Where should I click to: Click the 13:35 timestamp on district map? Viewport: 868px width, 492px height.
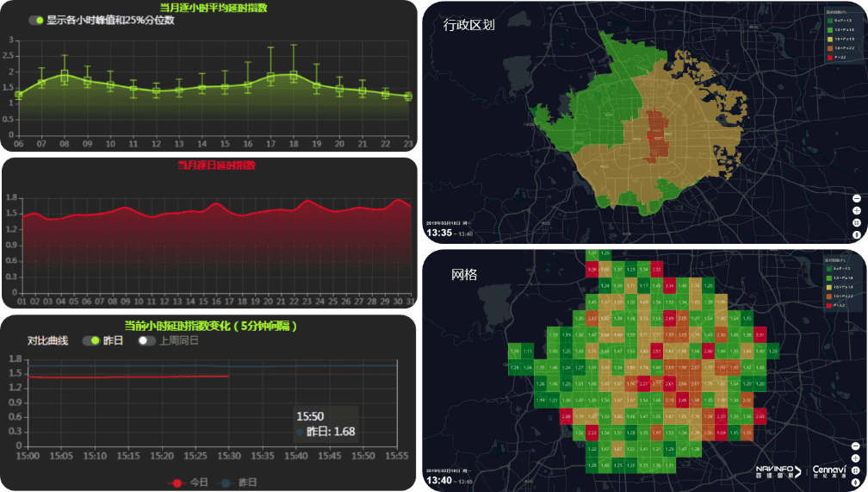tap(439, 233)
